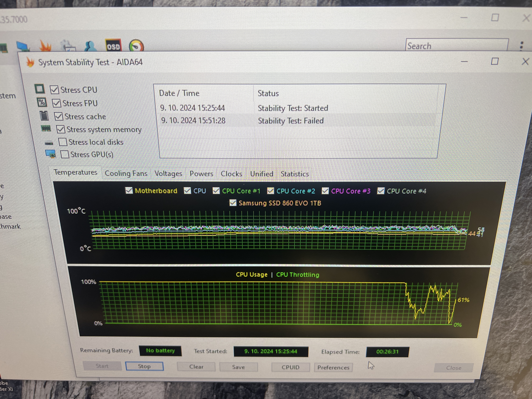Uncheck the Stress cache checkbox

click(x=59, y=116)
